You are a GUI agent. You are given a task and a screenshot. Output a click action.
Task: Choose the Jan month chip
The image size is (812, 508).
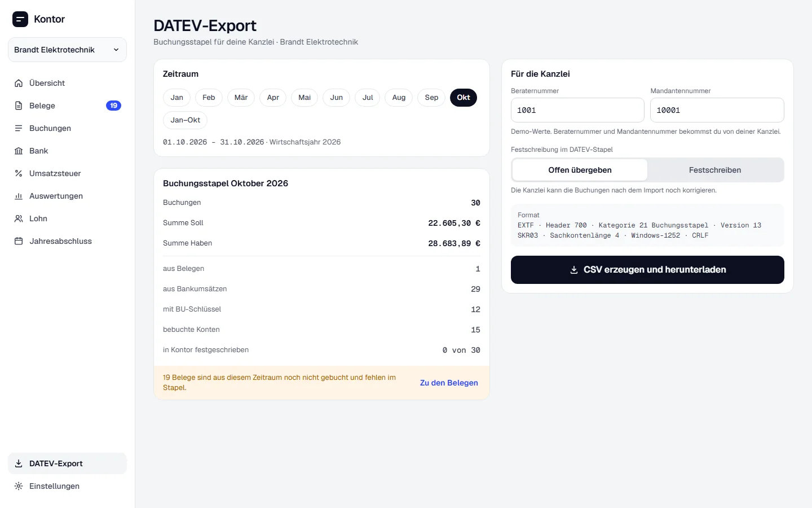click(x=177, y=98)
